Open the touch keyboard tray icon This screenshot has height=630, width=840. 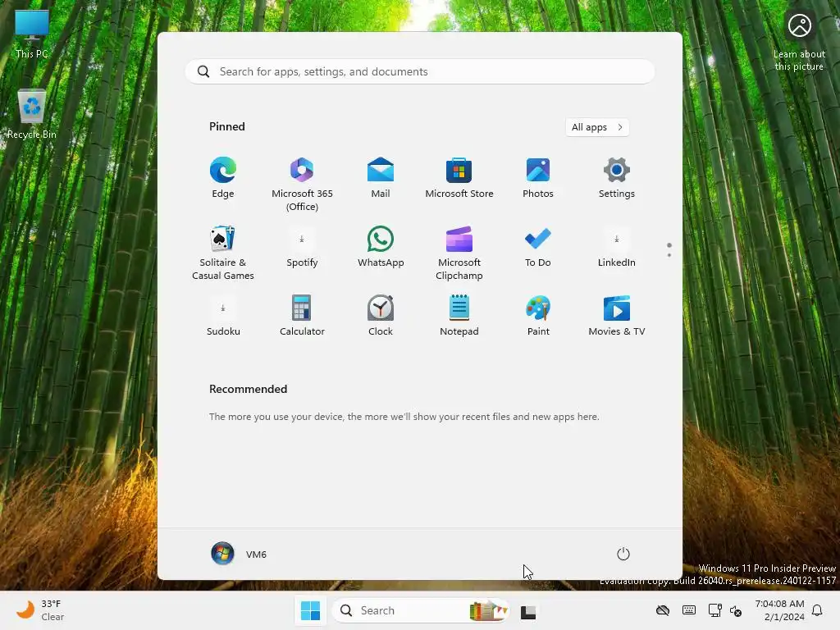[x=689, y=610]
